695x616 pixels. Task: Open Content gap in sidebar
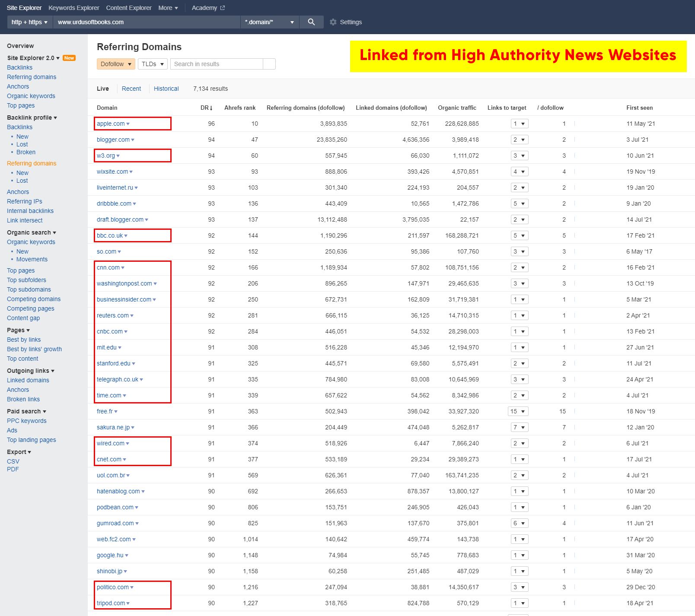[x=23, y=318]
